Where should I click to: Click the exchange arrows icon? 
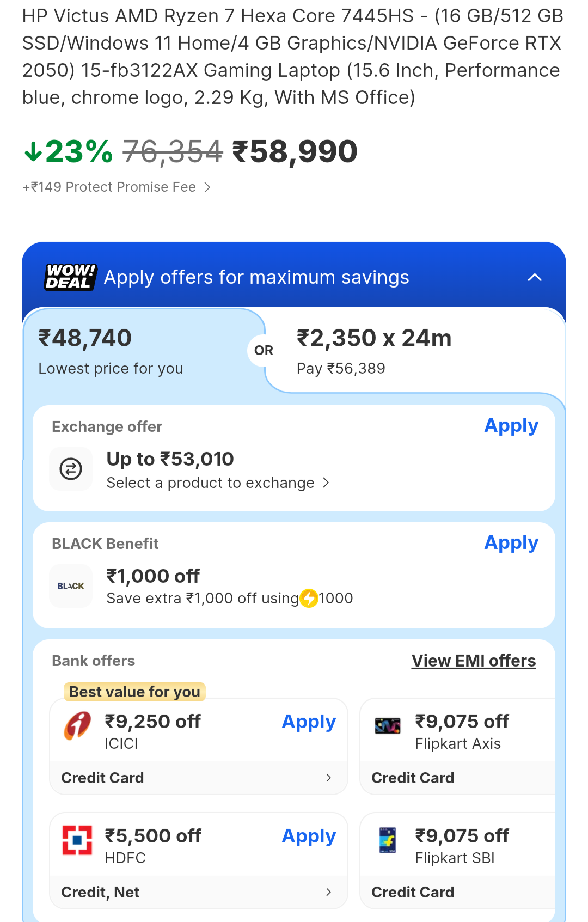point(71,469)
